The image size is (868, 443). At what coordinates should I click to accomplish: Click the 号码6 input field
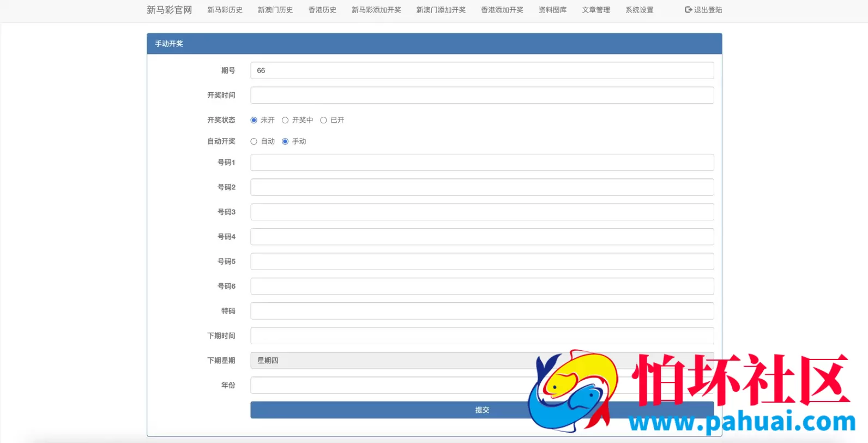tap(482, 286)
